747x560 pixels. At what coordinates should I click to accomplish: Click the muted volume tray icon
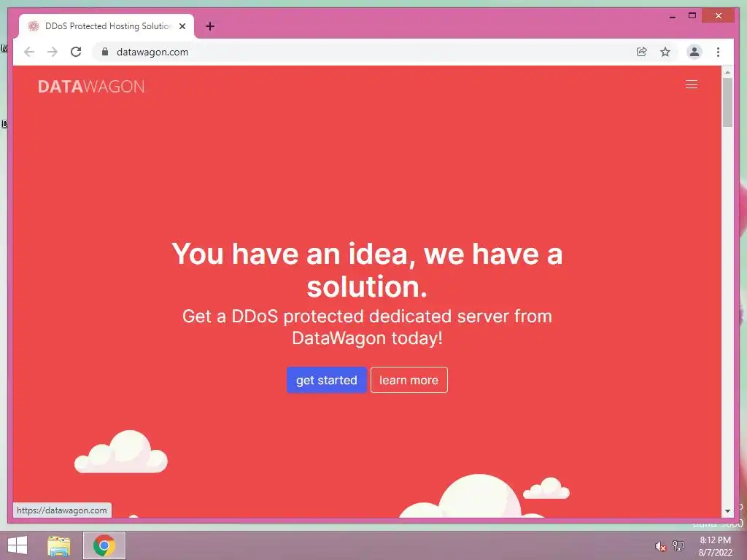[659, 546]
